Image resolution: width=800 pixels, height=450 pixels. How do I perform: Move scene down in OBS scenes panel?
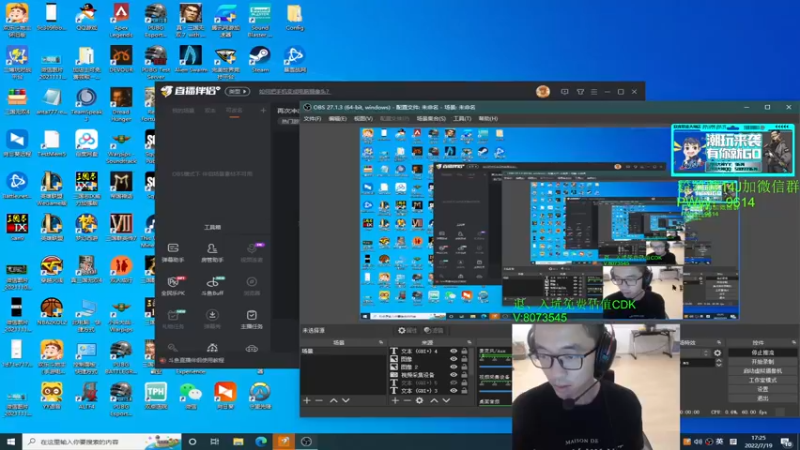346,401
